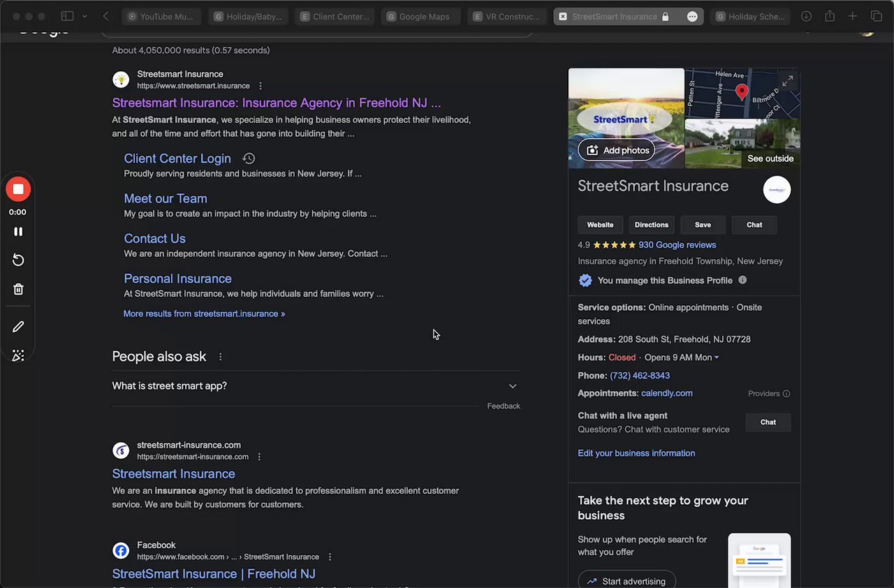Open the Personal Insurance sitelink
Screen dimensions: 894x588
[x=177, y=279]
